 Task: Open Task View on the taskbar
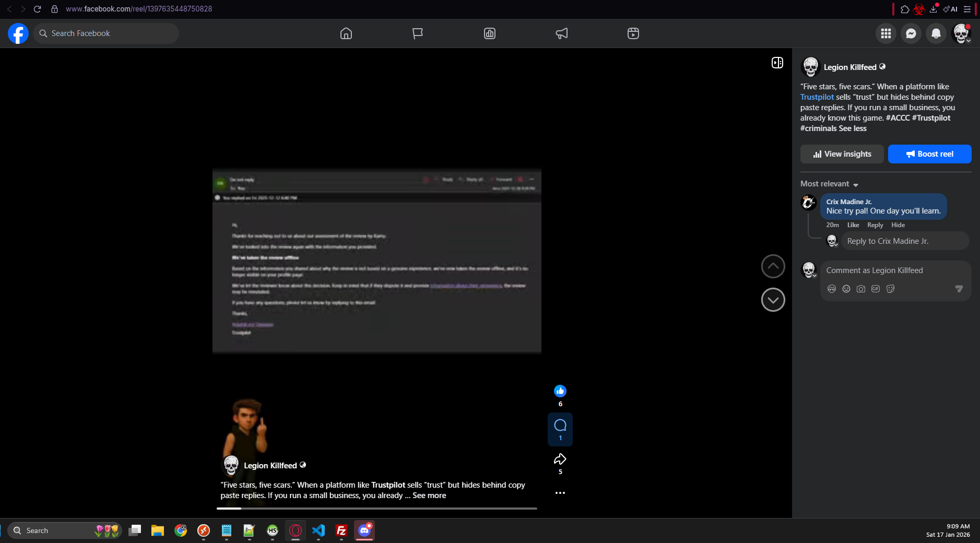(x=135, y=530)
